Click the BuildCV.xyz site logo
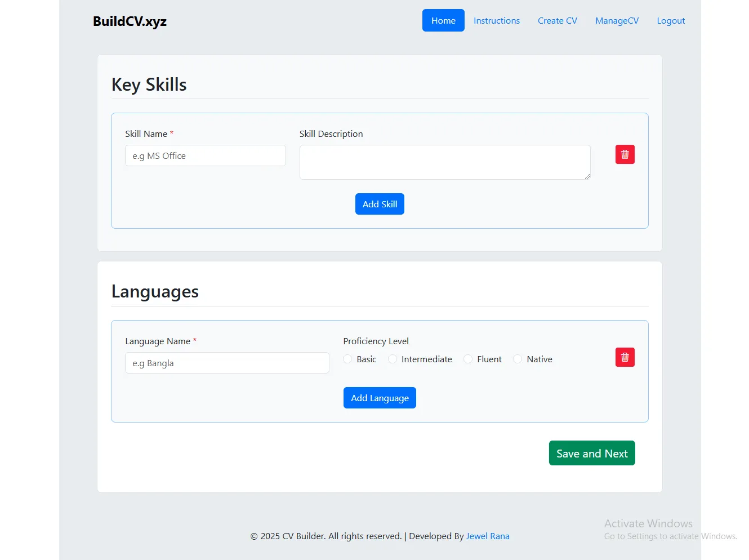Image resolution: width=749 pixels, height=560 pixels. coord(130,21)
